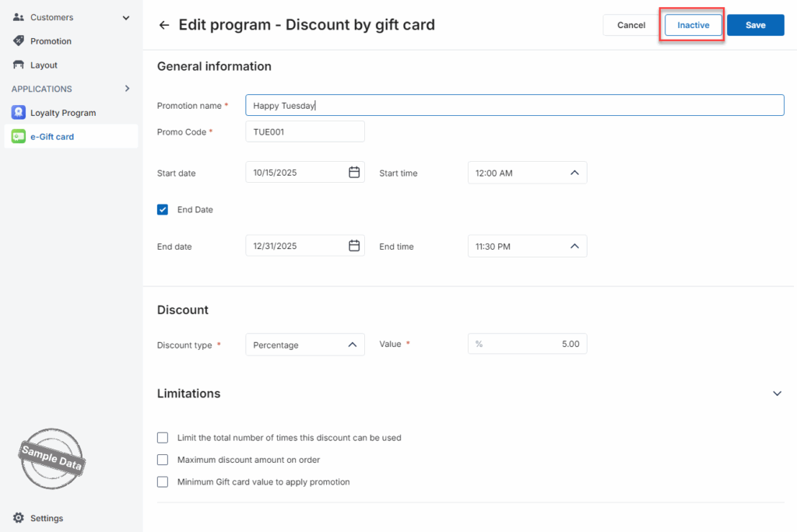Click the back arrow beside Edit program
Viewport: 797px width, 532px height.
164,25
